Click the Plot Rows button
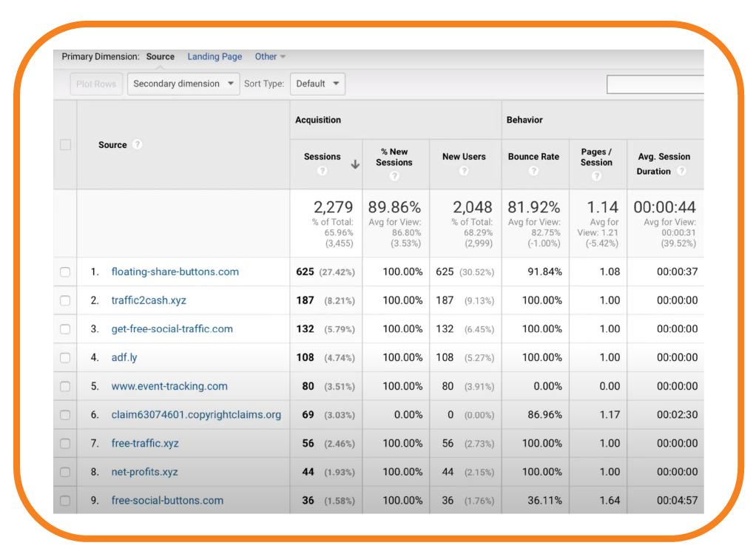Image resolution: width=756 pixels, height=557 pixels. point(96,84)
